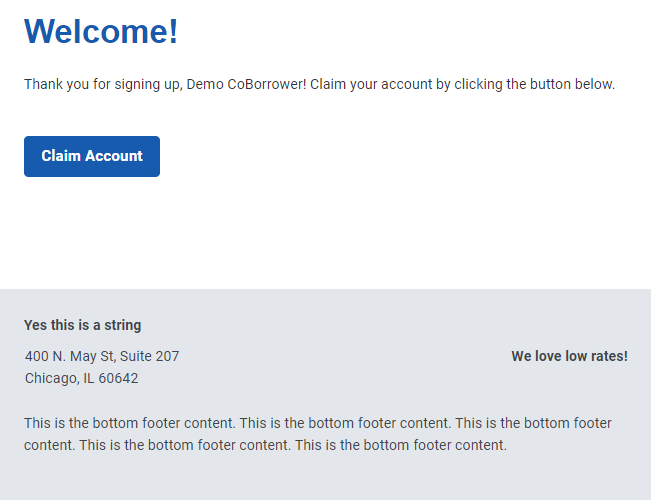Click the word "Chicago" in the footer address
The height and width of the screenshot is (500, 651).
(x=52, y=378)
